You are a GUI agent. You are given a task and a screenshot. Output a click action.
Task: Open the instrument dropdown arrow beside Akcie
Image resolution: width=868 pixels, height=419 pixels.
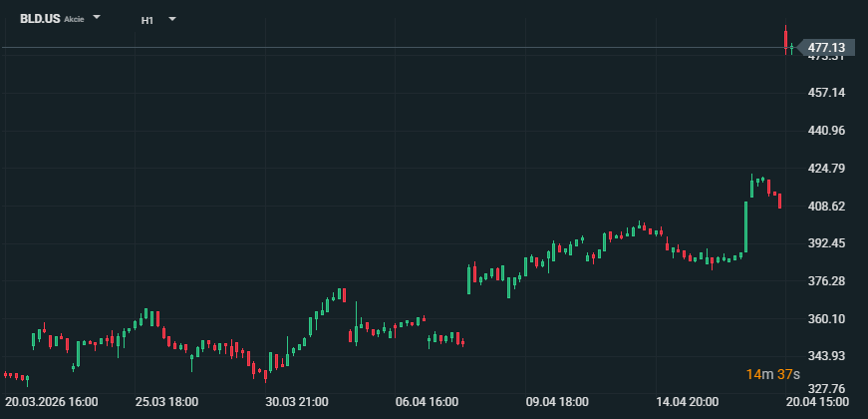[x=98, y=18]
